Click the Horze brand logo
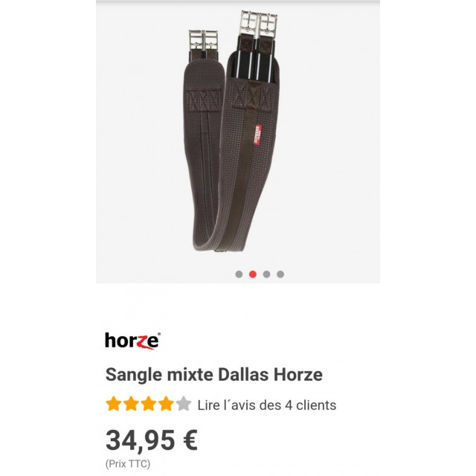This screenshot has height=476, width=476. [132, 341]
